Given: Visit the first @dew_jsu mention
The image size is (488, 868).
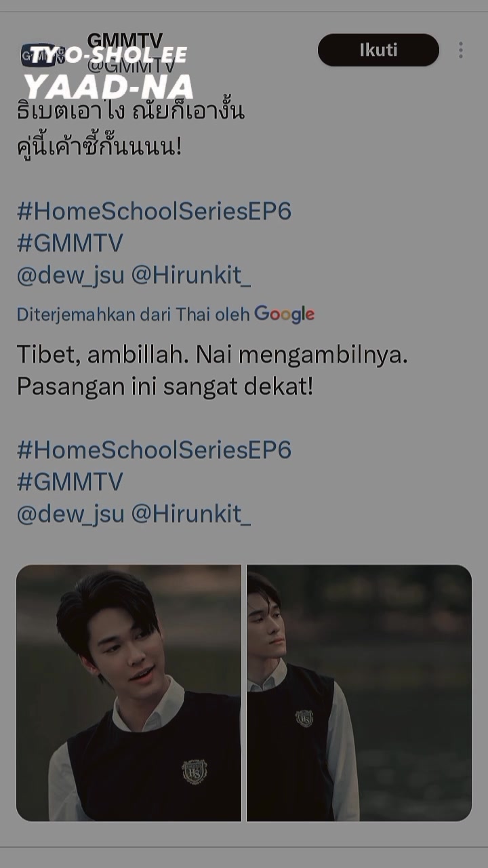Looking at the screenshot, I should tap(70, 275).
